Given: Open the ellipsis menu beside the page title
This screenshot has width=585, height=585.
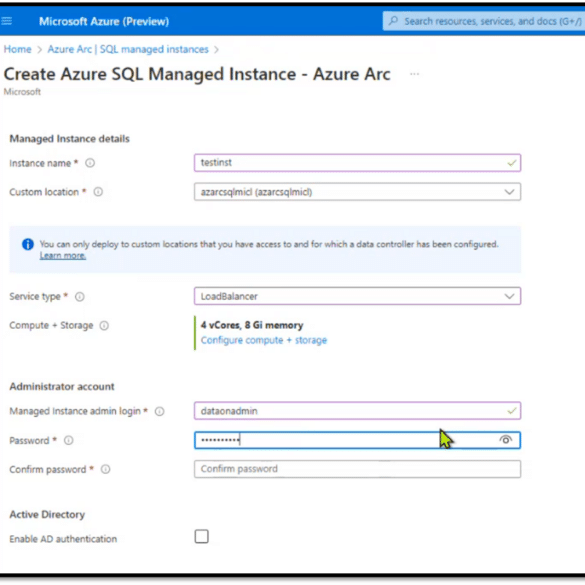Looking at the screenshot, I should tap(414, 74).
